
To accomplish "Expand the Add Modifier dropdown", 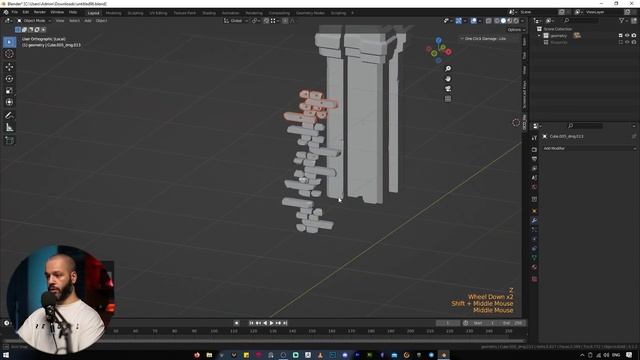I will 589,148.
